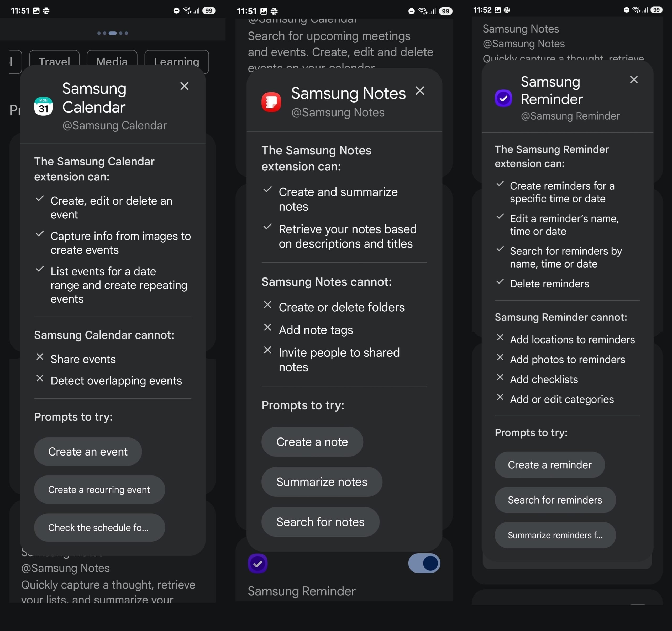This screenshot has height=631, width=672.
Task: Click the Summarize reminders prompt
Action: click(x=555, y=536)
